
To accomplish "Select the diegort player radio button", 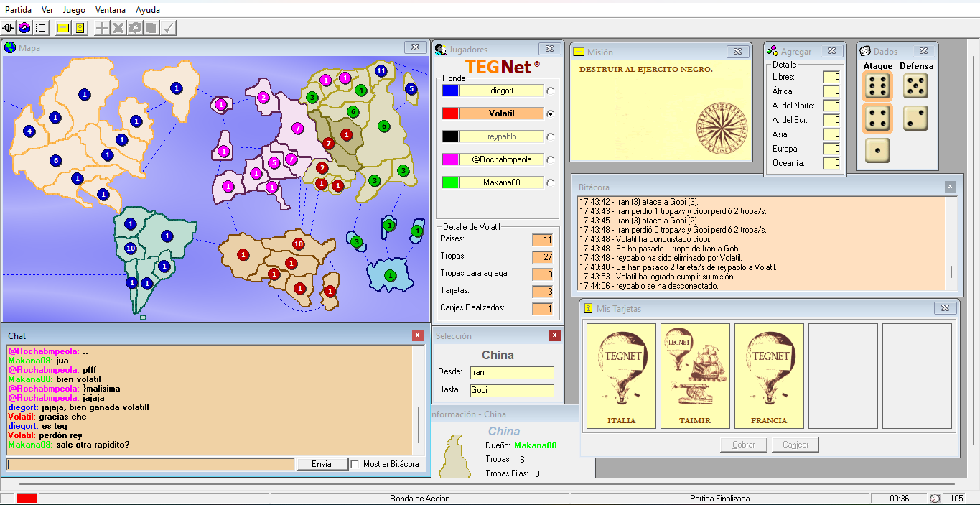I will (x=550, y=91).
